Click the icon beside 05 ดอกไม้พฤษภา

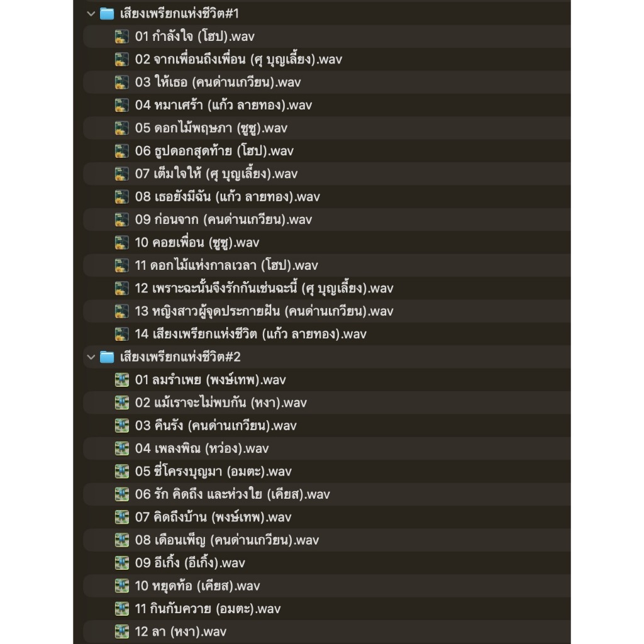[121, 128]
